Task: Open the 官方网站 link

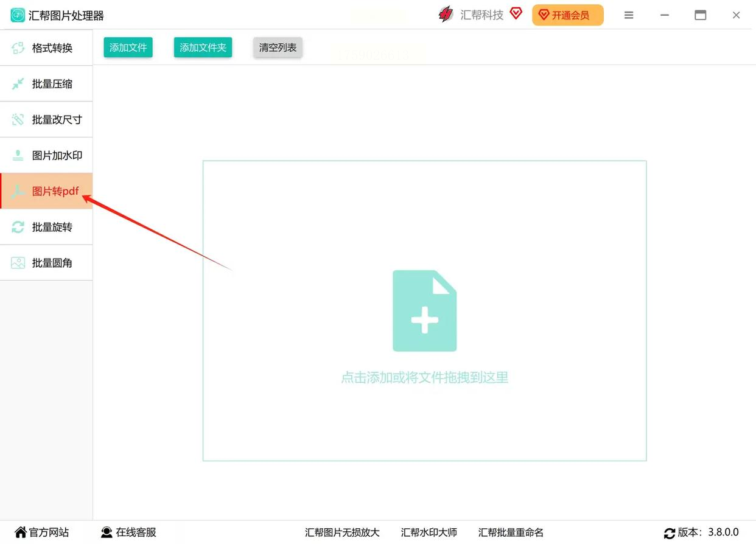Action: [42, 532]
